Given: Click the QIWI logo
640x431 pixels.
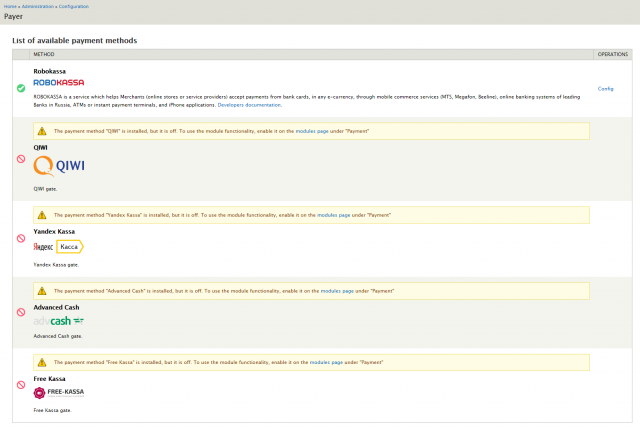Looking at the screenshot, I should [60, 168].
